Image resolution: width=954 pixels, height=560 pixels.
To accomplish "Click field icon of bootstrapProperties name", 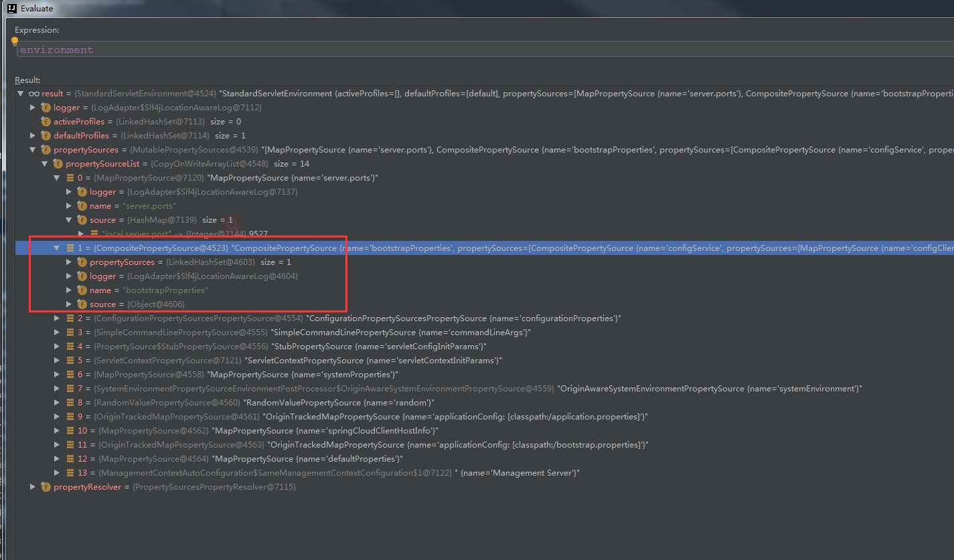I will [82, 290].
